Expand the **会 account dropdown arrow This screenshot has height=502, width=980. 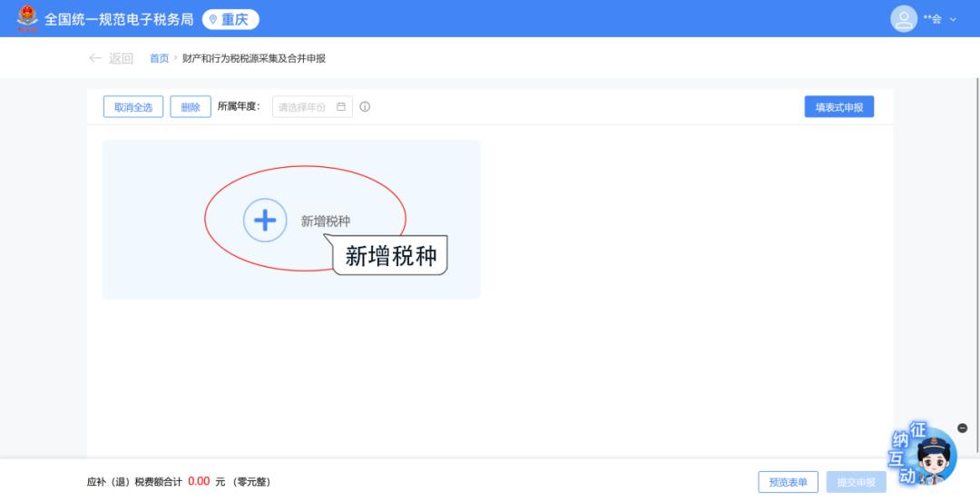(953, 19)
